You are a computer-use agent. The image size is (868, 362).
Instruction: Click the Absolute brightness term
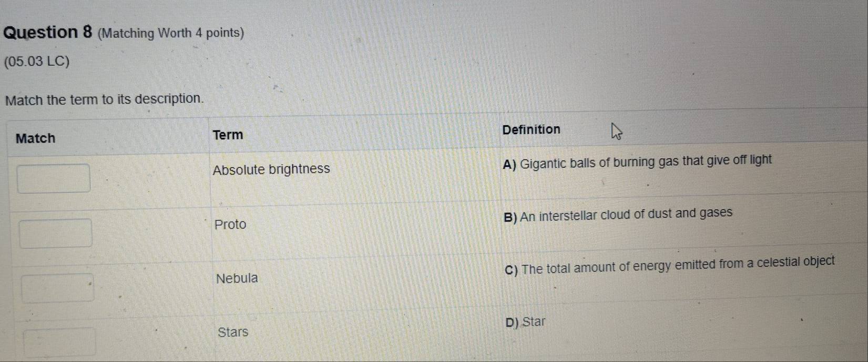[x=271, y=169]
